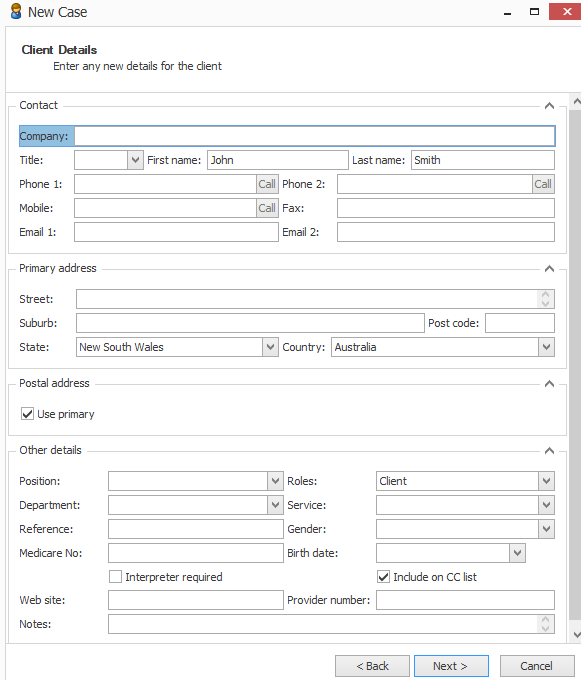Image resolution: width=581 pixels, height=680 pixels.
Task: Collapse the Contact section chevron
Action: [x=549, y=105]
